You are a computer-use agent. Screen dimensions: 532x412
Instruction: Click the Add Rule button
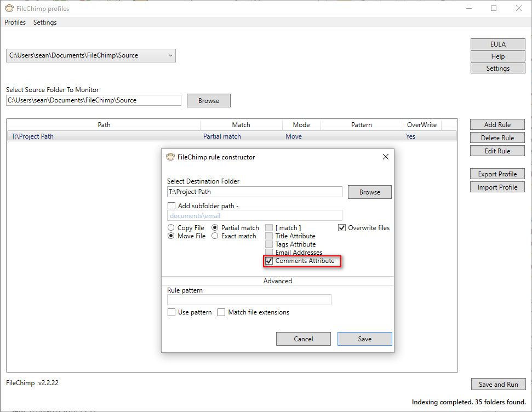[x=497, y=124]
